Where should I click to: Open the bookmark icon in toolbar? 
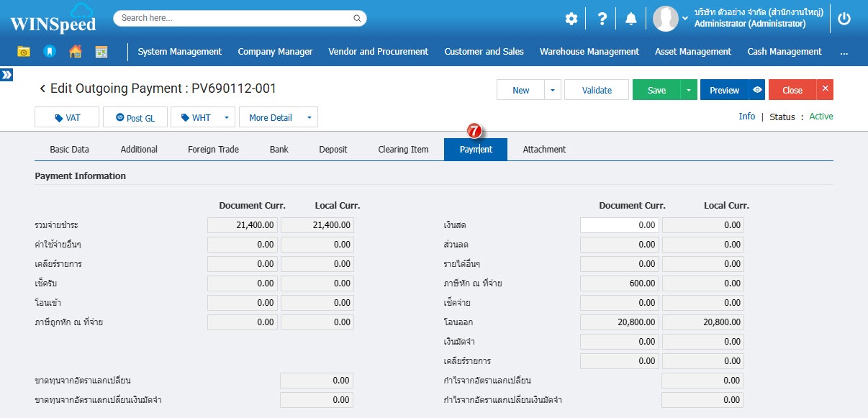[x=50, y=52]
